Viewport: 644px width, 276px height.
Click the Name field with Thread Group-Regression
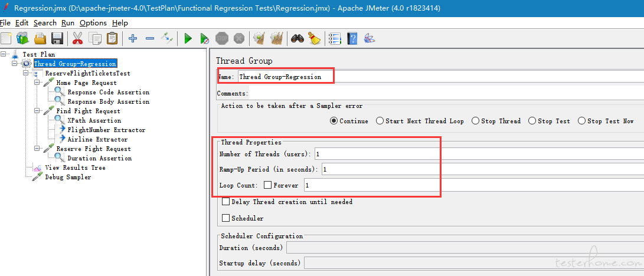click(440, 77)
